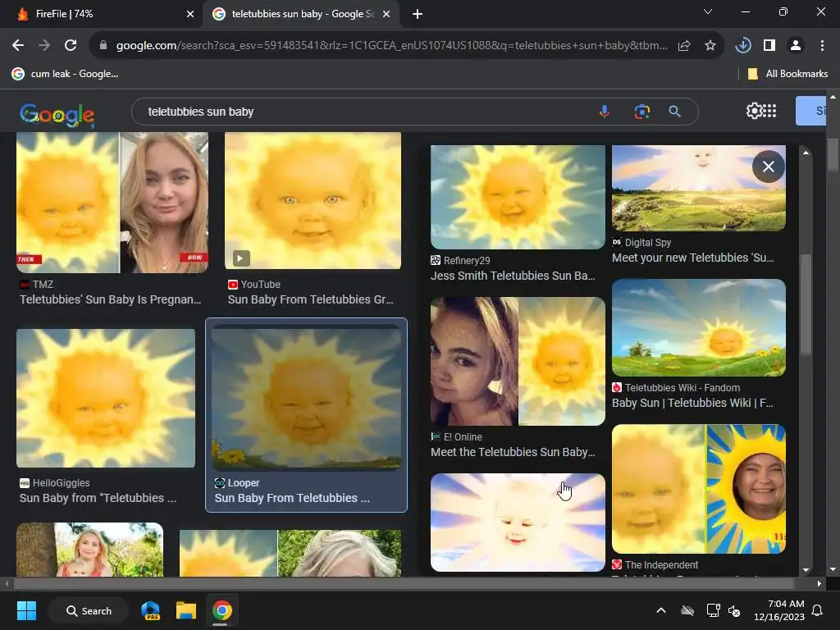Open the taskbar Search box
Viewport: 840px width, 630px height.
(x=89, y=610)
